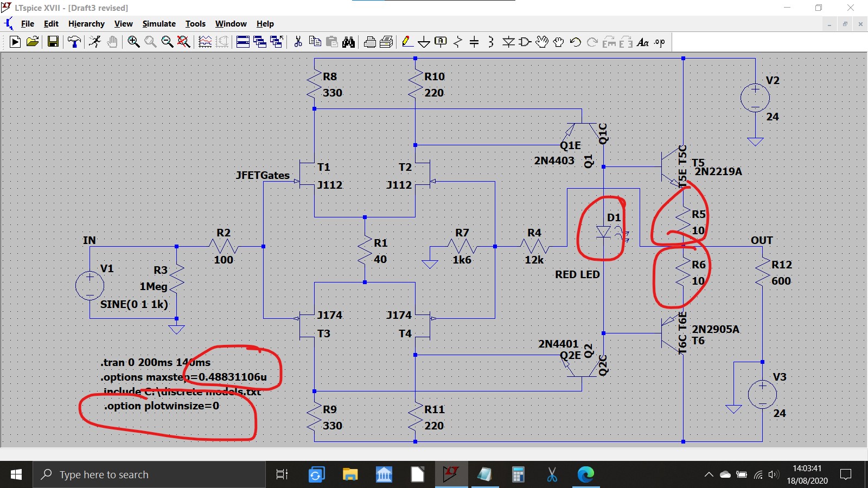This screenshot has height=488, width=868.
Task: Save the schematic with the floppy disk icon
Action: tap(53, 42)
